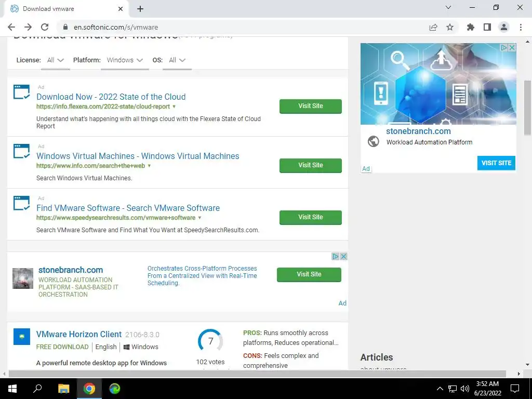Open Windows Virtual Machines ad link
This screenshot has height=399, width=532.
point(138,156)
